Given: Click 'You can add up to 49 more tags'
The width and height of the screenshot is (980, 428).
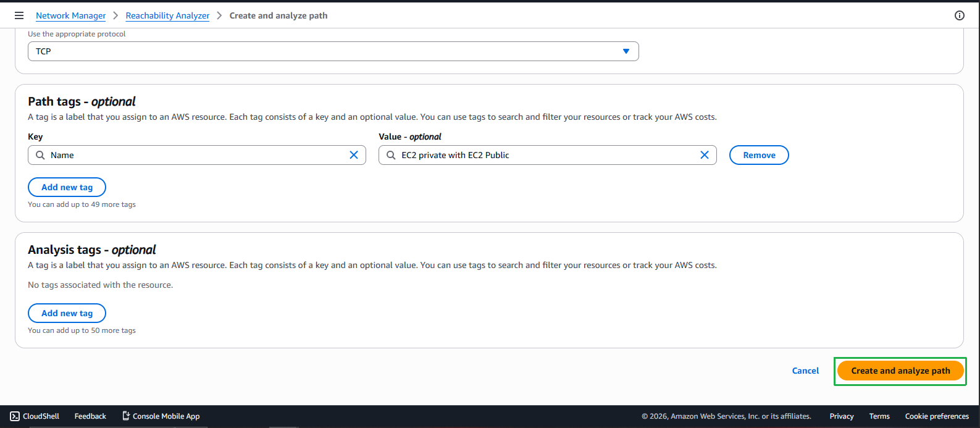Looking at the screenshot, I should pos(82,204).
